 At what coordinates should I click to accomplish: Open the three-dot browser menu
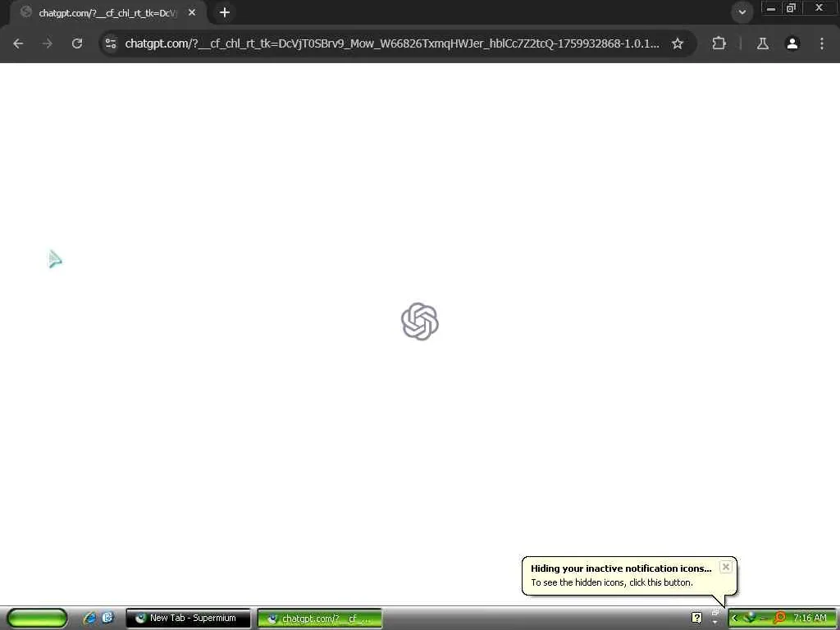[x=822, y=43]
